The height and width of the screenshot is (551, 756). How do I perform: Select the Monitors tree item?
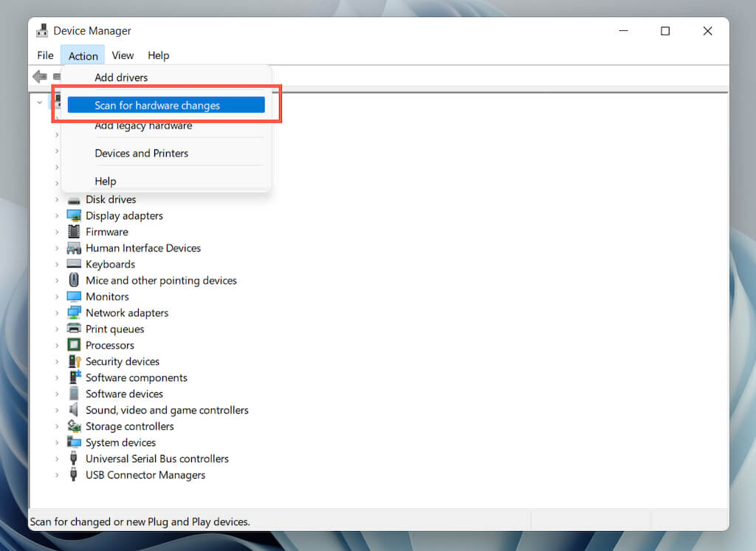point(107,297)
